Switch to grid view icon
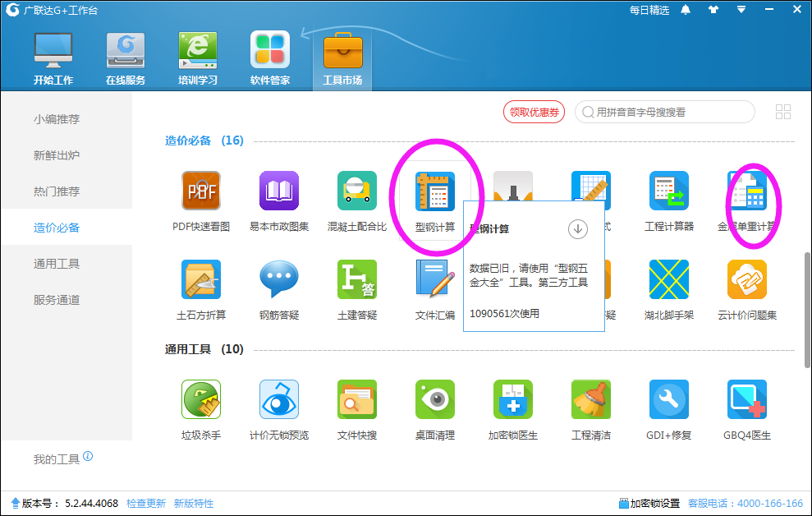 [783, 112]
